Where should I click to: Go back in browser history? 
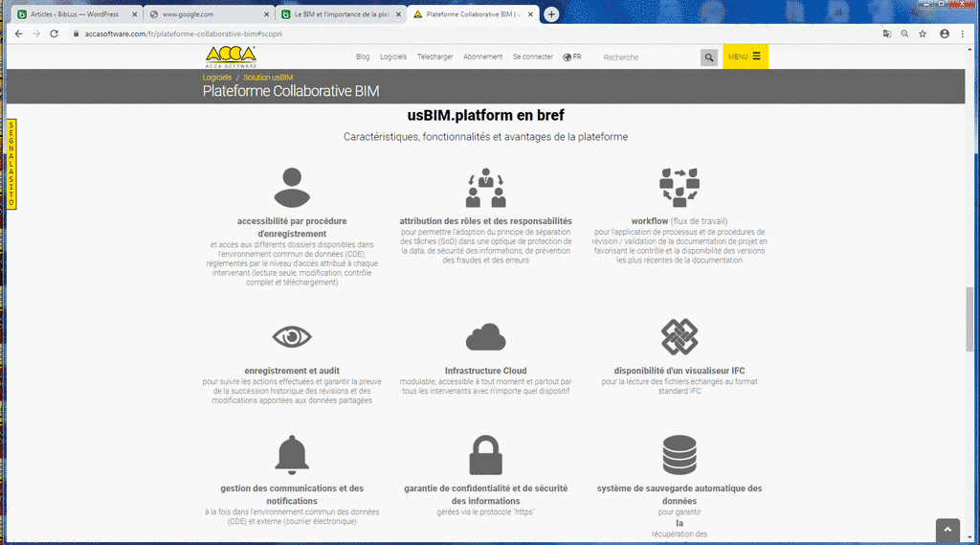19,34
